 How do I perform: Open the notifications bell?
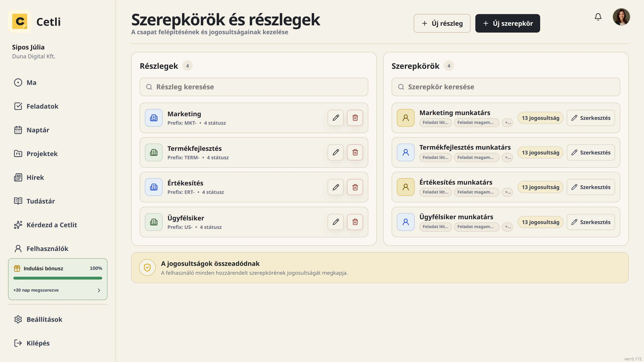tap(598, 17)
